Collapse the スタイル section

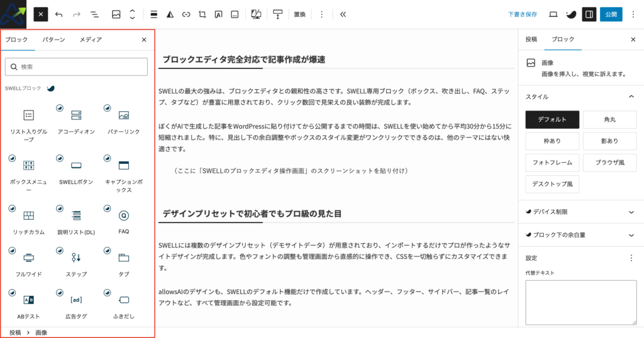(x=631, y=97)
